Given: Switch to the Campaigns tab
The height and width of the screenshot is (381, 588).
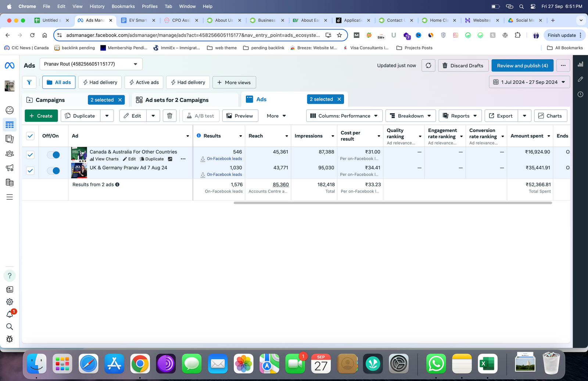Looking at the screenshot, I should [x=50, y=100].
